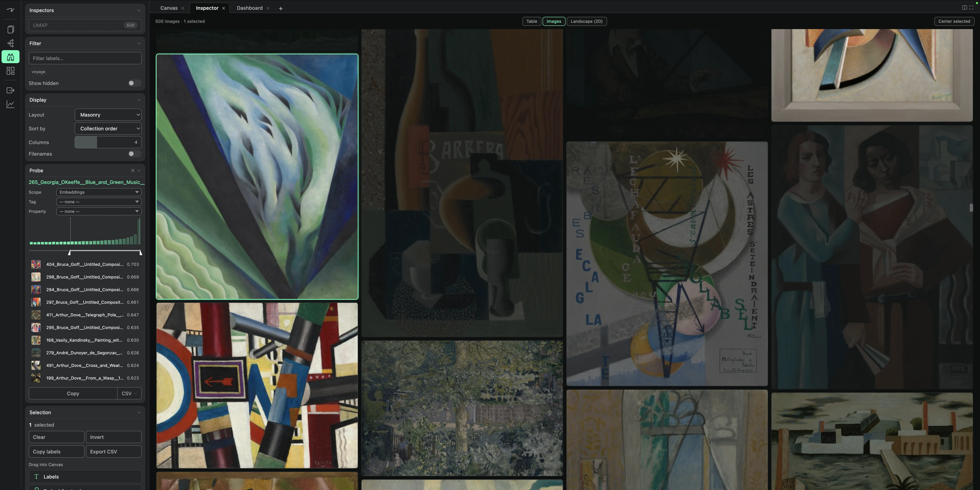980x490 pixels.
Task: Click the export arrow icon in sidebar
Action: [x=11, y=90]
